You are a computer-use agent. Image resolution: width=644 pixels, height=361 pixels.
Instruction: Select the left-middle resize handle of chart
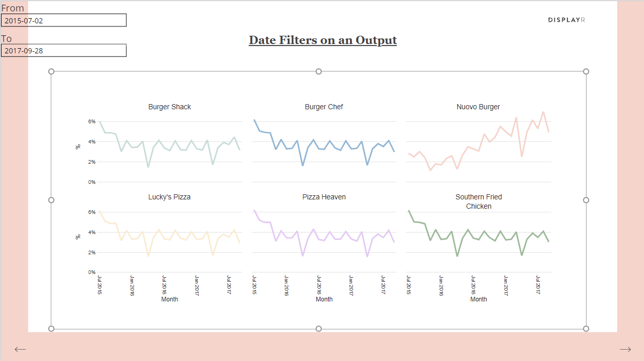click(x=51, y=200)
